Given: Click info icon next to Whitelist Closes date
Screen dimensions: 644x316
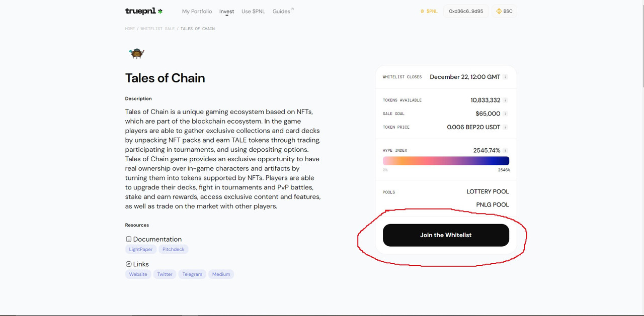Looking at the screenshot, I should click(x=505, y=77).
